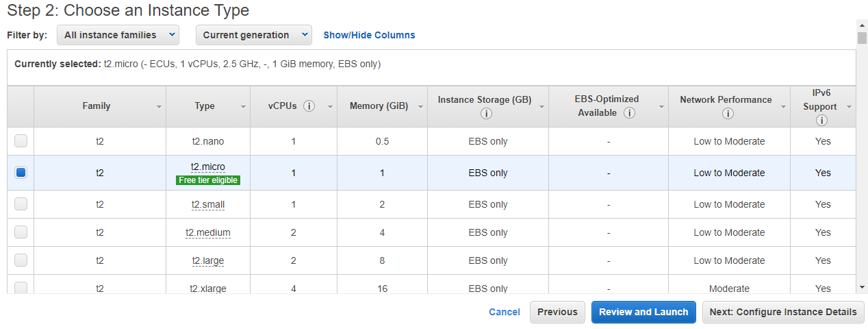Click the t2.small type label
This screenshot has height=329, width=868.
pos(207,204)
